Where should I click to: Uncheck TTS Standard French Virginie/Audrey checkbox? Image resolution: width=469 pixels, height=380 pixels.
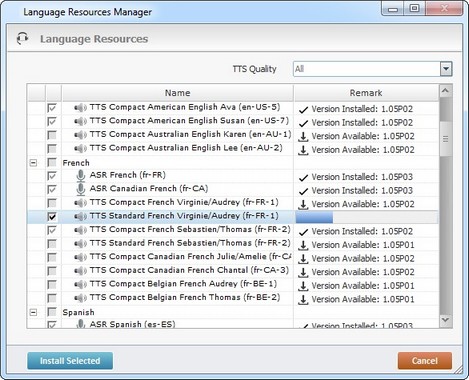52,217
